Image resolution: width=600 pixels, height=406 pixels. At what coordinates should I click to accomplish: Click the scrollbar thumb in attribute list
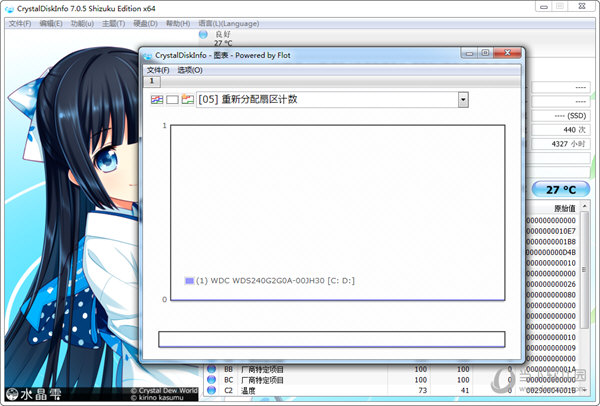tap(584, 270)
